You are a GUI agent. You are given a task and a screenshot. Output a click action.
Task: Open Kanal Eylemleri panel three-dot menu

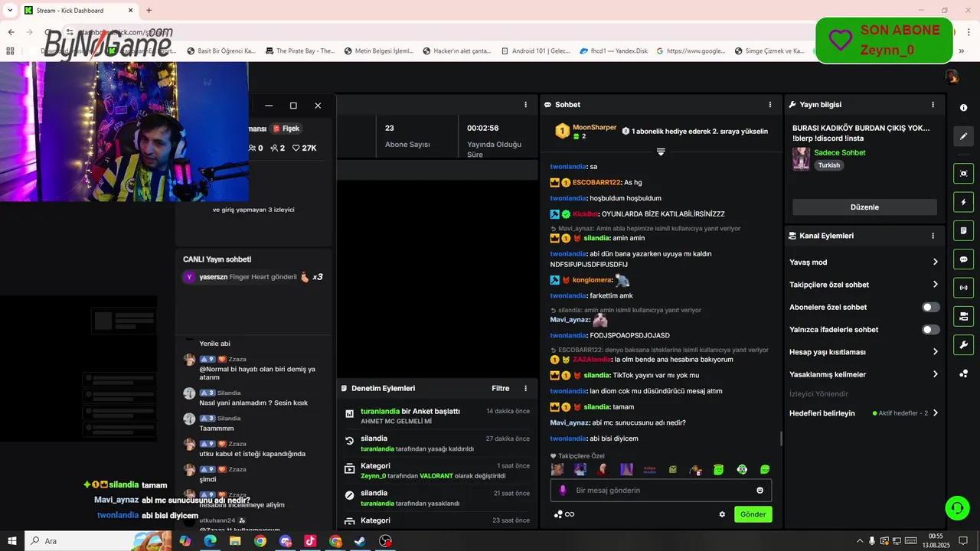pyautogui.click(x=933, y=236)
